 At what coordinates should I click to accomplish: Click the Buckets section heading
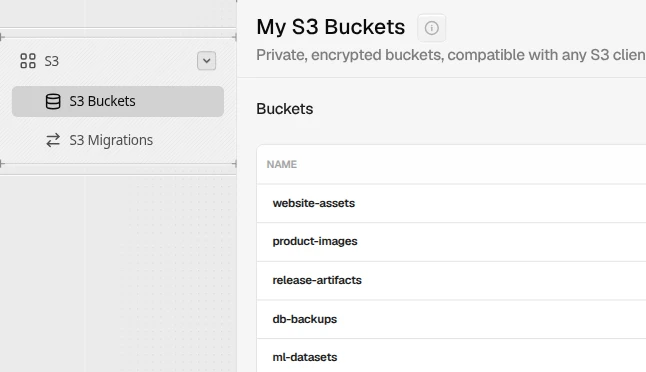pos(285,109)
